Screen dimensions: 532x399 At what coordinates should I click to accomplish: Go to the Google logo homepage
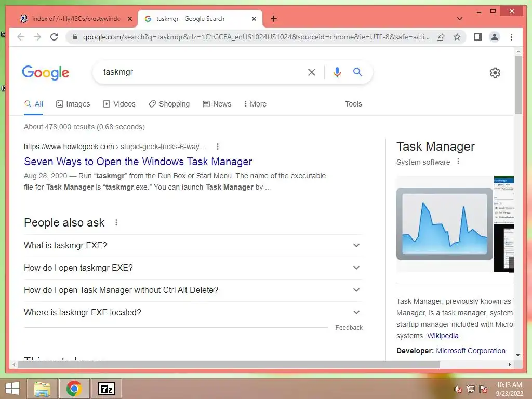(46, 73)
